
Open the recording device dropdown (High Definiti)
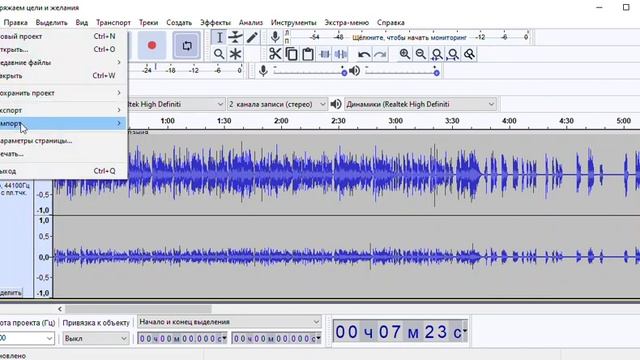(x=176, y=104)
